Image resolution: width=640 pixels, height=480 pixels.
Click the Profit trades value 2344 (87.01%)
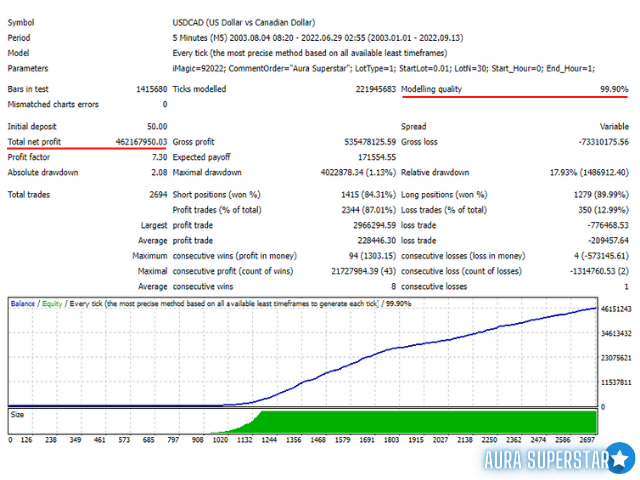tap(369, 210)
